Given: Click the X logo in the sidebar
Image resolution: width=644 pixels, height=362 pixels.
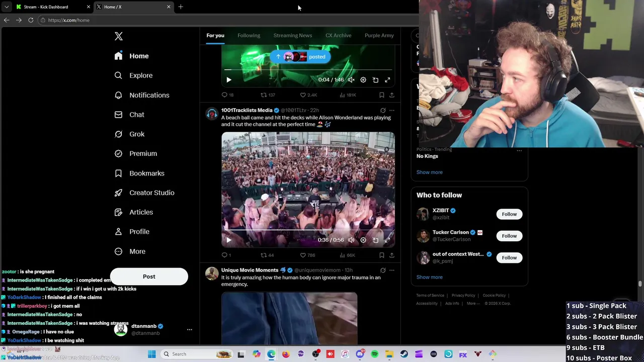Looking at the screenshot, I should (x=119, y=36).
